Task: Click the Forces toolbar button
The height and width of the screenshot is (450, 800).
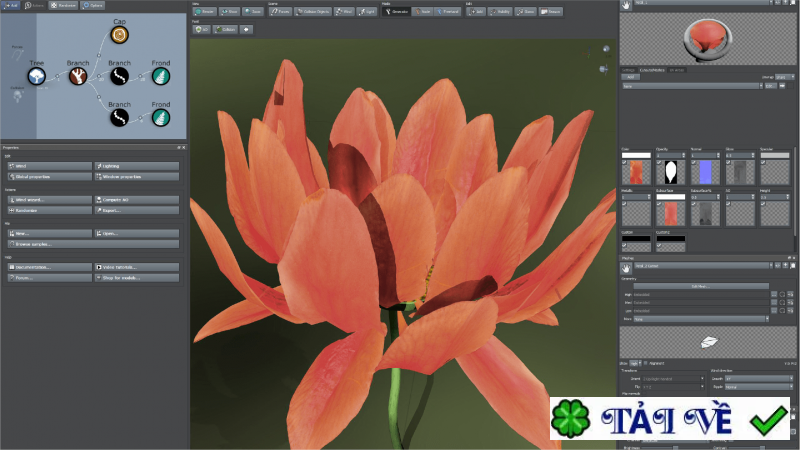Action: click(x=283, y=12)
